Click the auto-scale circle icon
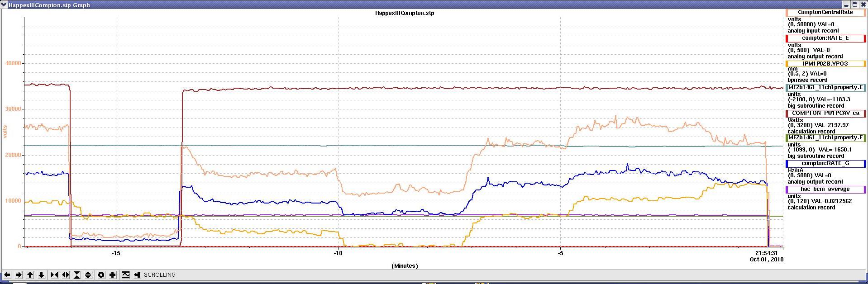Image resolution: width=868 pixels, height=284 pixels. point(101,275)
